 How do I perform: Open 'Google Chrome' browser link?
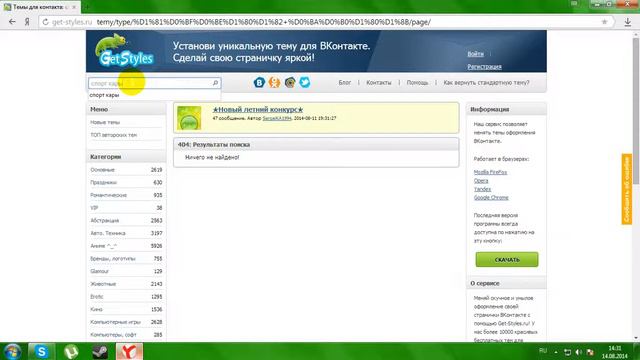(x=491, y=198)
